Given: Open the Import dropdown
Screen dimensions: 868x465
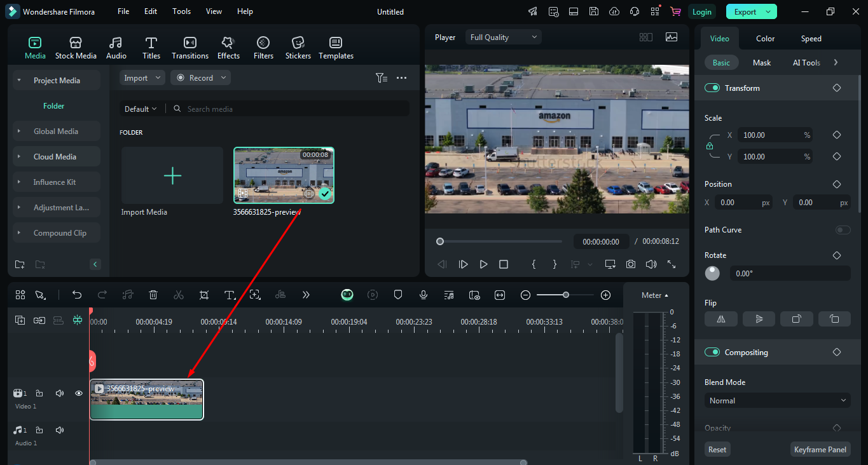Looking at the screenshot, I should click(x=142, y=77).
